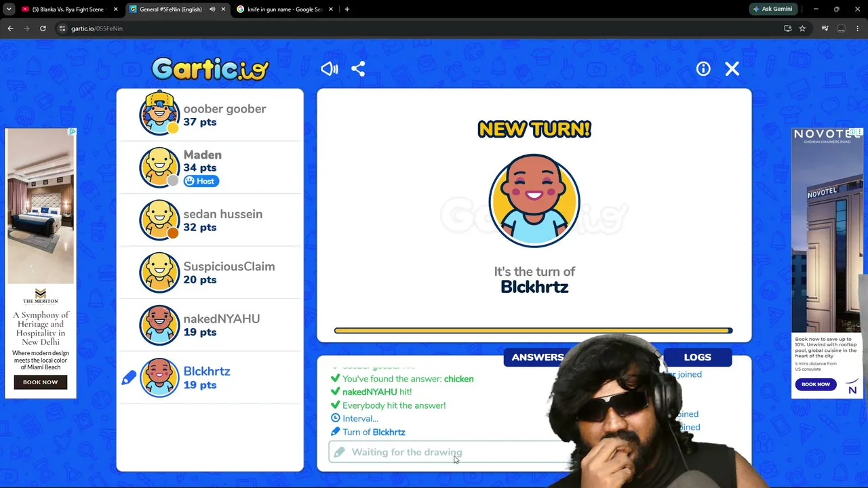Open the media controls icon in toolbar
Screen dimensions: 868x488
(825, 28)
